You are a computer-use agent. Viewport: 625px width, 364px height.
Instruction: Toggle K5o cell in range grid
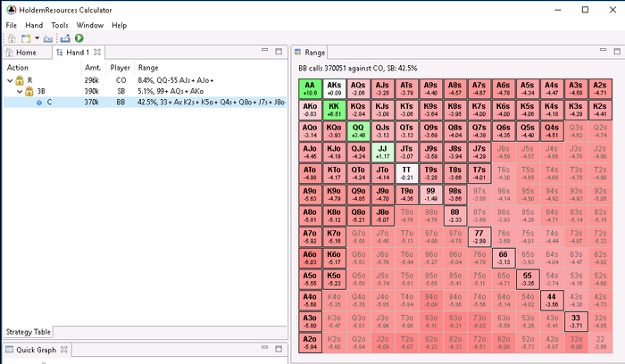[x=334, y=278]
